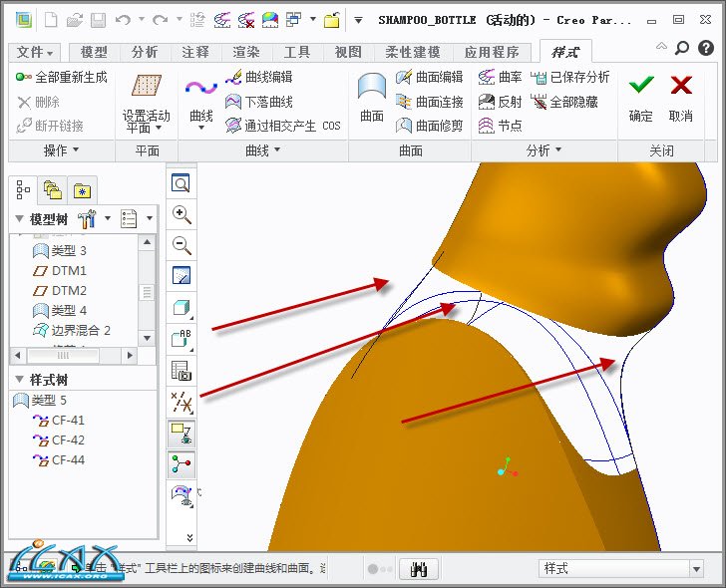
Task: Click the New file icon
Action: pyautogui.click(x=51, y=20)
